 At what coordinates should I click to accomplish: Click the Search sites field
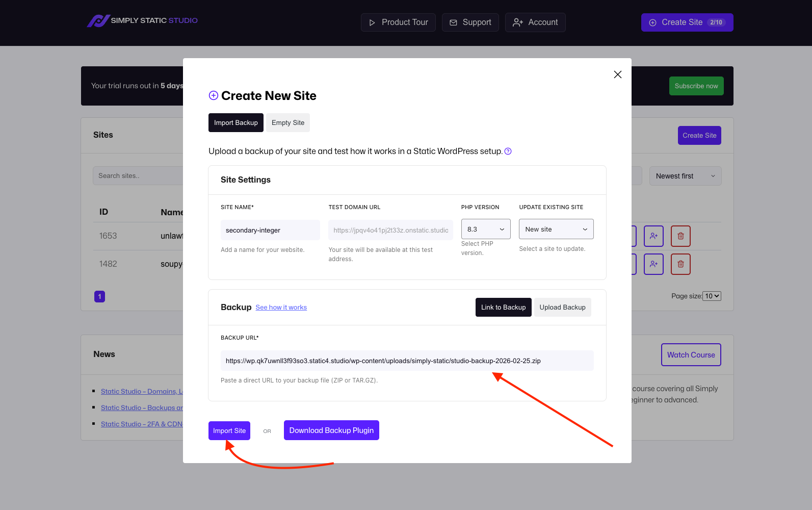(138, 176)
